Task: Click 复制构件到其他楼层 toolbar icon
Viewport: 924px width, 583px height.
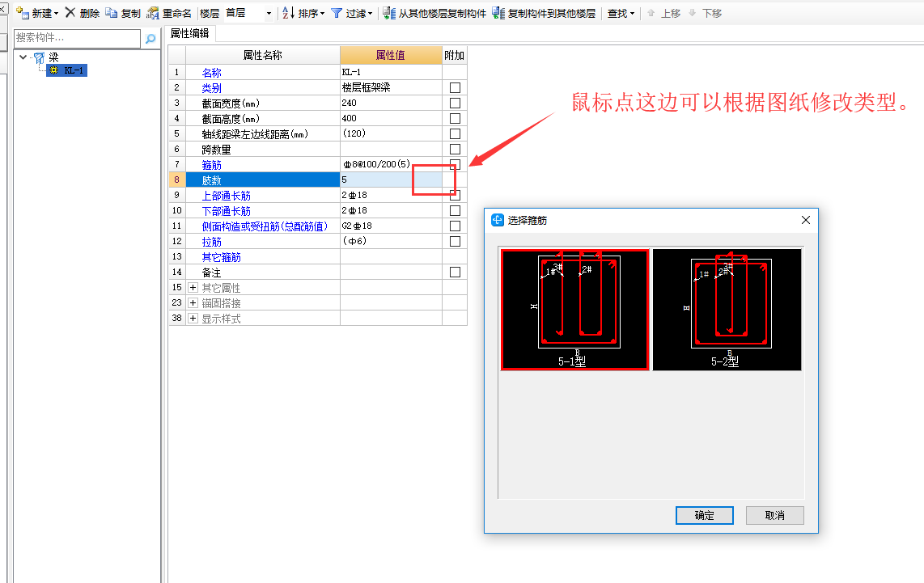Action: (x=498, y=13)
